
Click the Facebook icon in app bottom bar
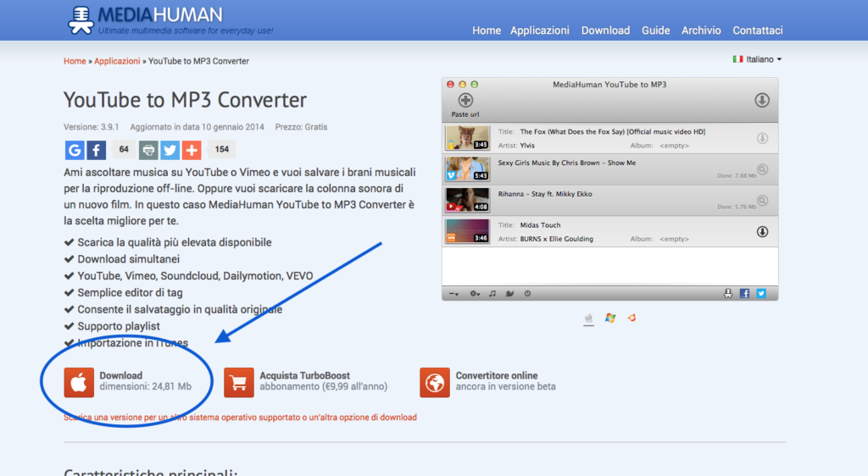tap(744, 294)
